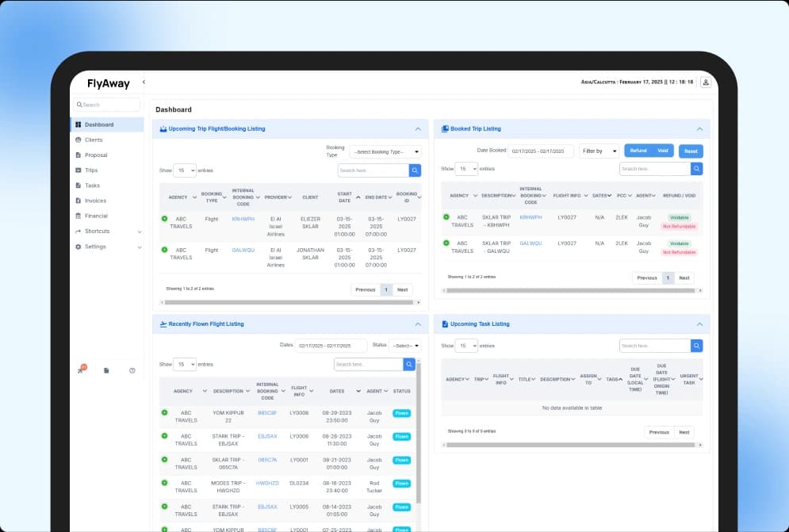This screenshot has height=532, width=789.
Task: Change entries count in Booked Trip Listing
Action: coord(466,169)
